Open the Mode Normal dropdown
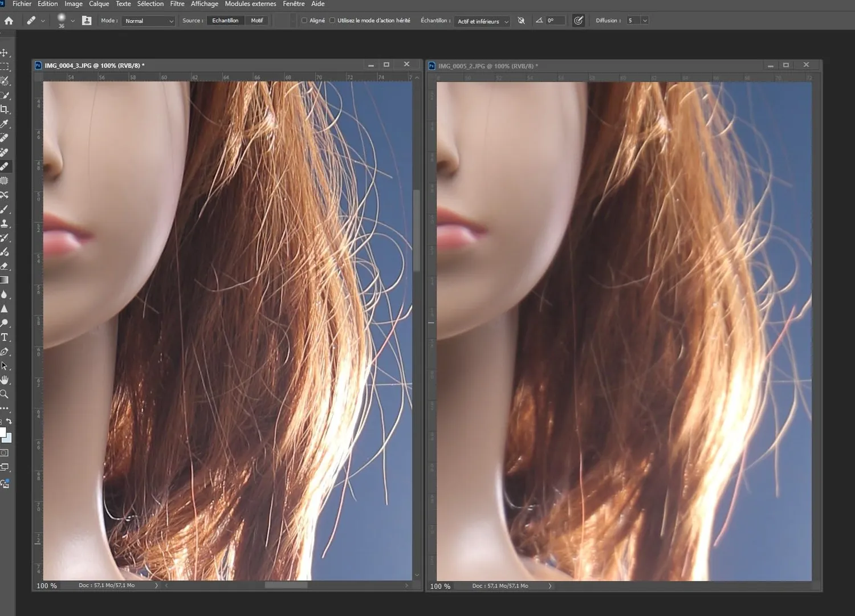Image resolution: width=855 pixels, height=616 pixels. point(148,21)
